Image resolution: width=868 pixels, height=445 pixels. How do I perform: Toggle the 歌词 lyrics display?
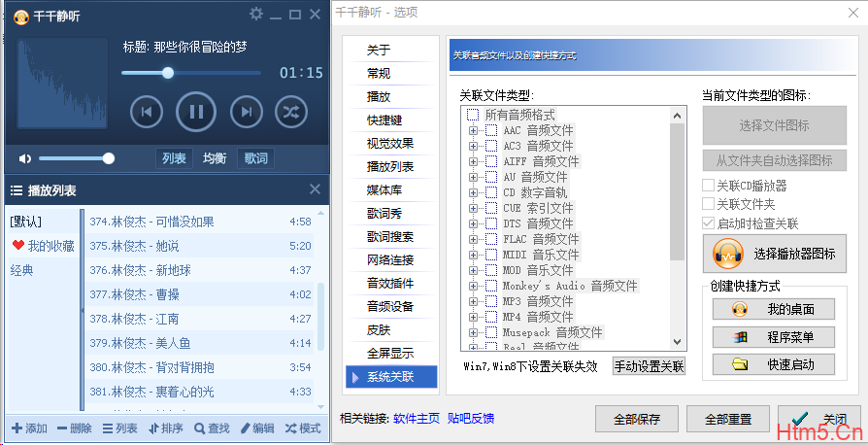pyautogui.click(x=255, y=158)
